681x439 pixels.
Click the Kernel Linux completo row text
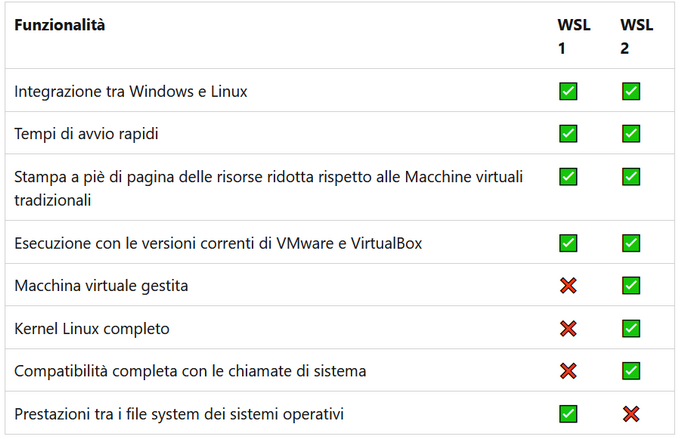92,329
